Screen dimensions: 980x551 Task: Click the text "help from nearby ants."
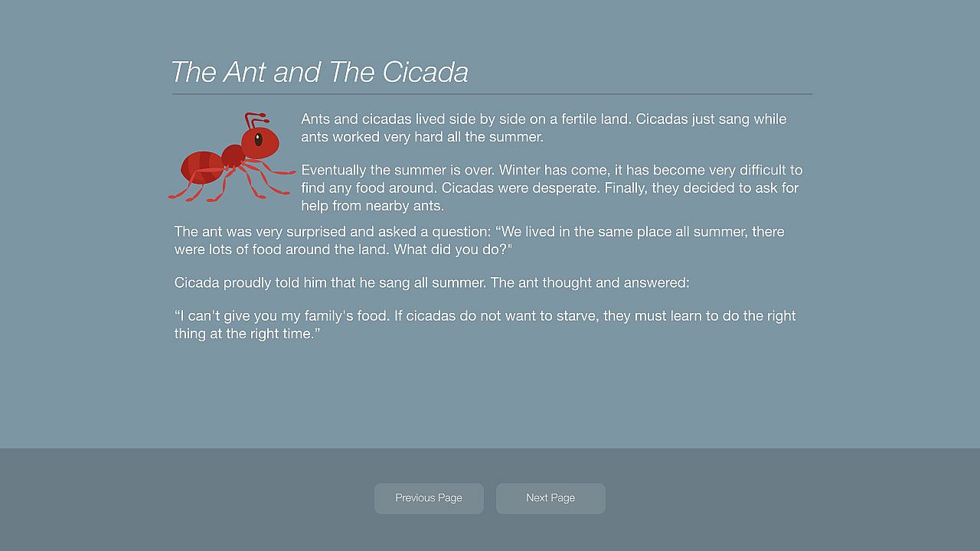coord(372,206)
